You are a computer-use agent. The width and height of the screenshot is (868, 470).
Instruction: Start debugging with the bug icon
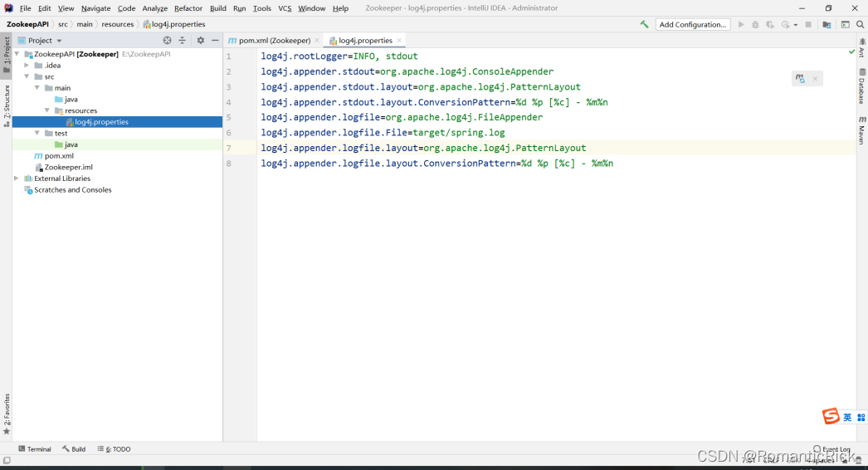tap(755, 24)
